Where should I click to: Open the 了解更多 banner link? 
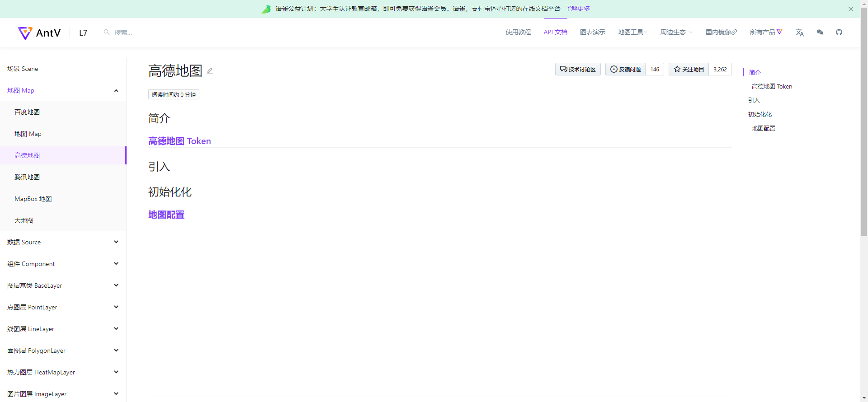pyautogui.click(x=577, y=9)
